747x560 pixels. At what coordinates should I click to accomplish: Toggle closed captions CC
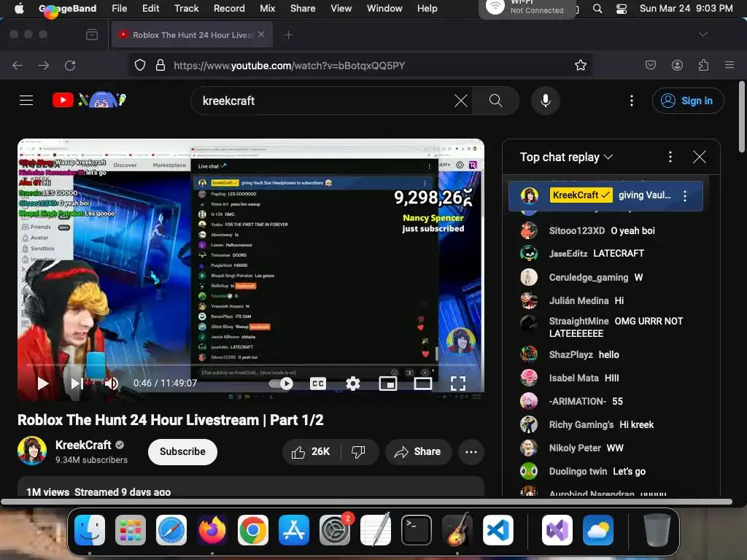tap(318, 384)
